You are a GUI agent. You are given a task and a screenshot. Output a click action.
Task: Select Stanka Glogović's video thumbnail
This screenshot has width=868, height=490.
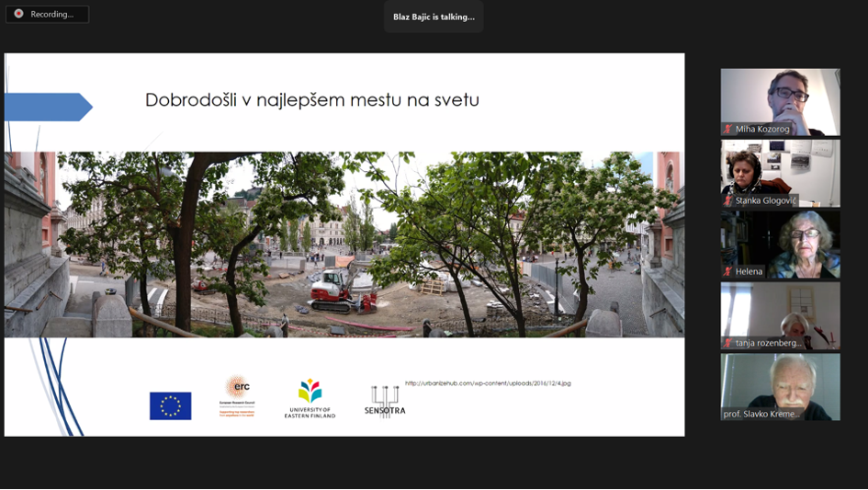click(780, 174)
